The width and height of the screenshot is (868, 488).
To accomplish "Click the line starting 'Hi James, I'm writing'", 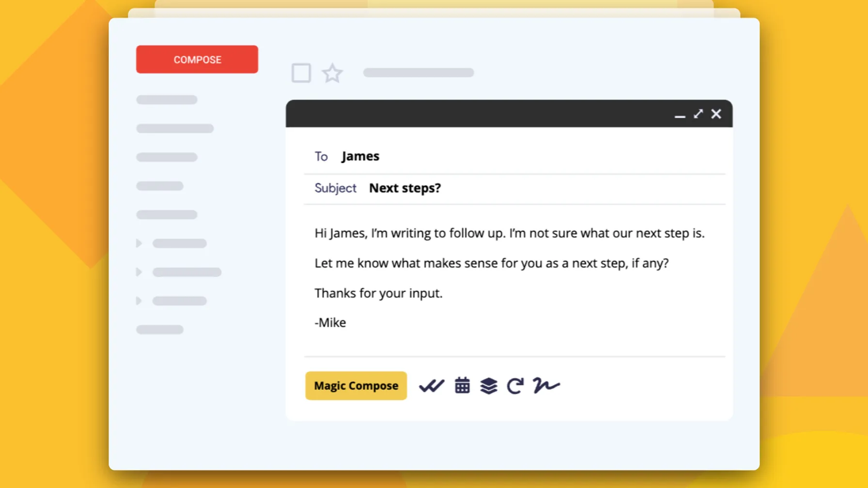I will pyautogui.click(x=510, y=233).
